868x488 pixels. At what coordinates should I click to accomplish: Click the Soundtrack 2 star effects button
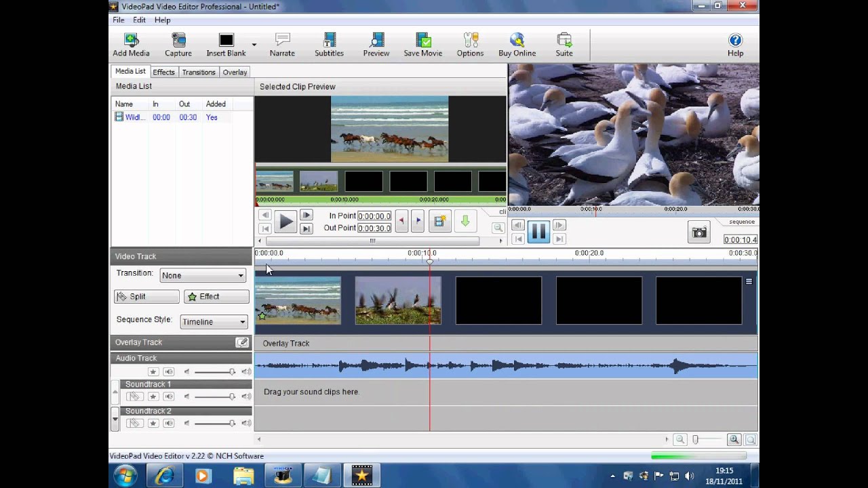[x=153, y=423]
